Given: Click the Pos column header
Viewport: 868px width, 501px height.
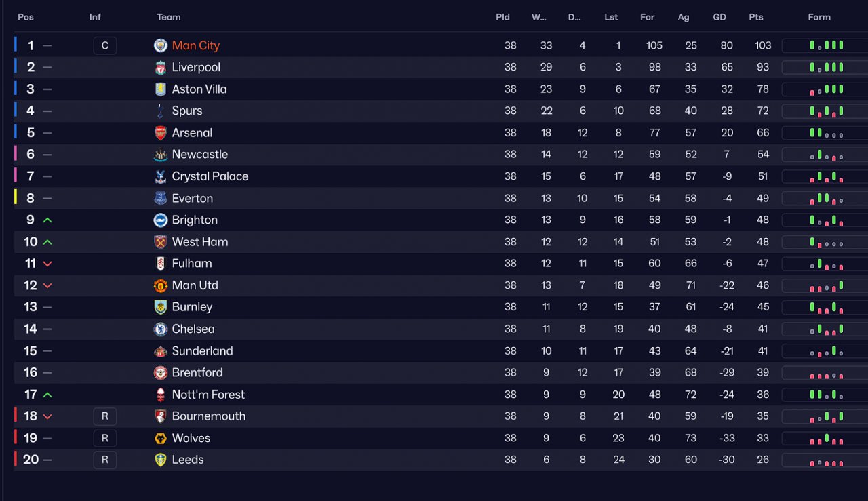Looking at the screenshot, I should [26, 17].
